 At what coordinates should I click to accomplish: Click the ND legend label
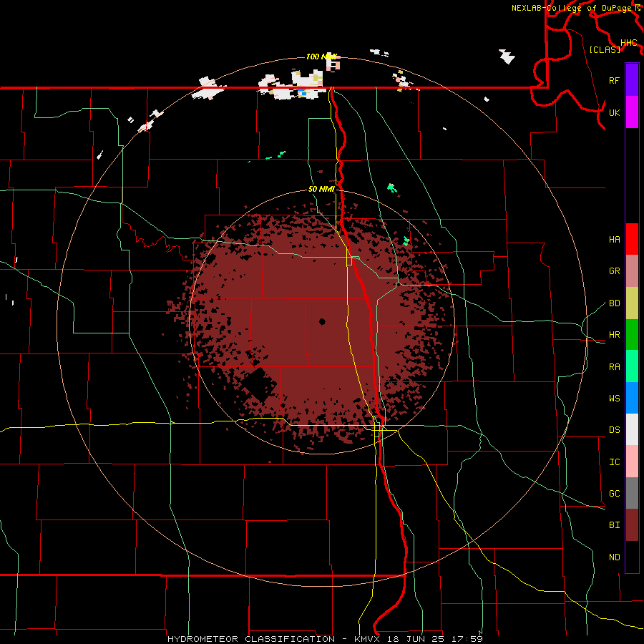pyautogui.click(x=614, y=557)
